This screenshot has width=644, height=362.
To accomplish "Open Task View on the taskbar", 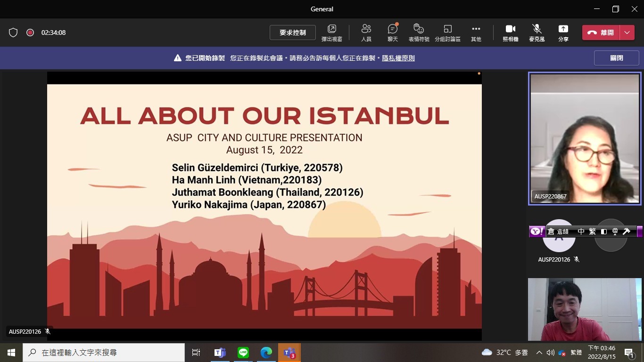I will click(196, 352).
